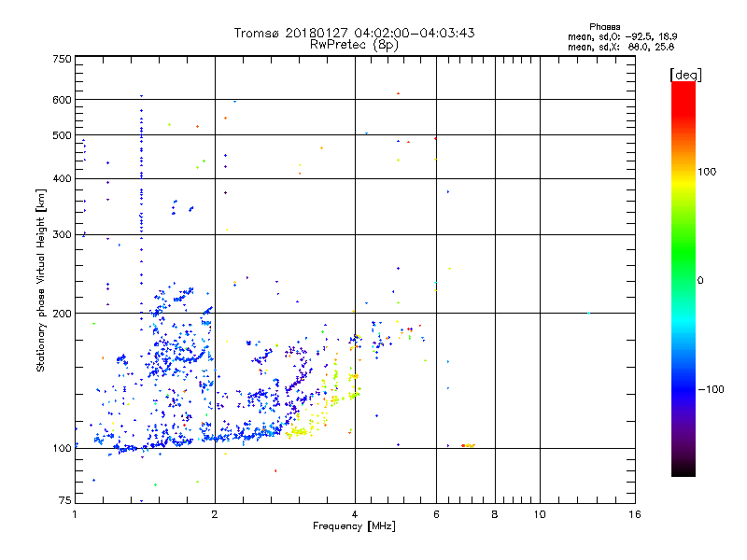Click the '4' frequency axis tick label
Screen dimensions: 747x560
coord(355,514)
